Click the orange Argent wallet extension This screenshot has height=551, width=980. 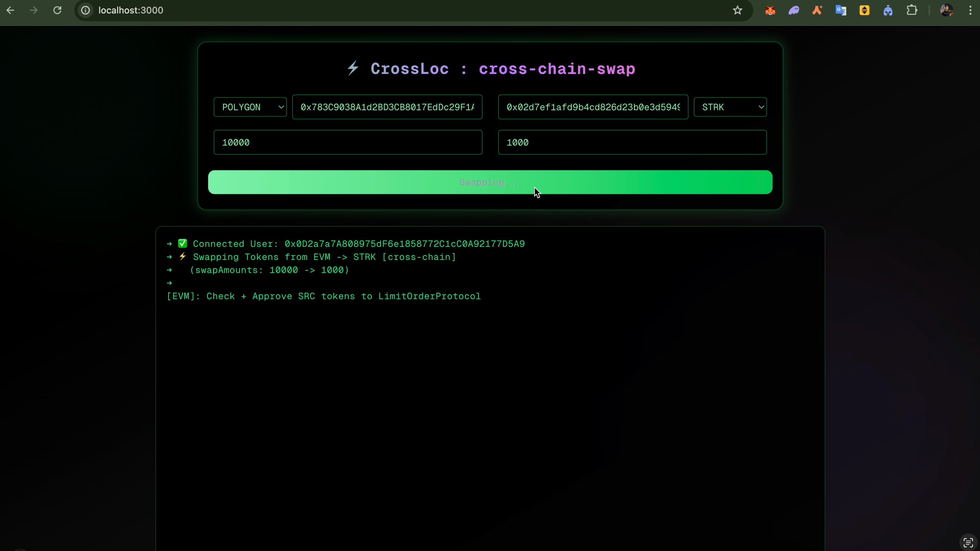[817, 10]
